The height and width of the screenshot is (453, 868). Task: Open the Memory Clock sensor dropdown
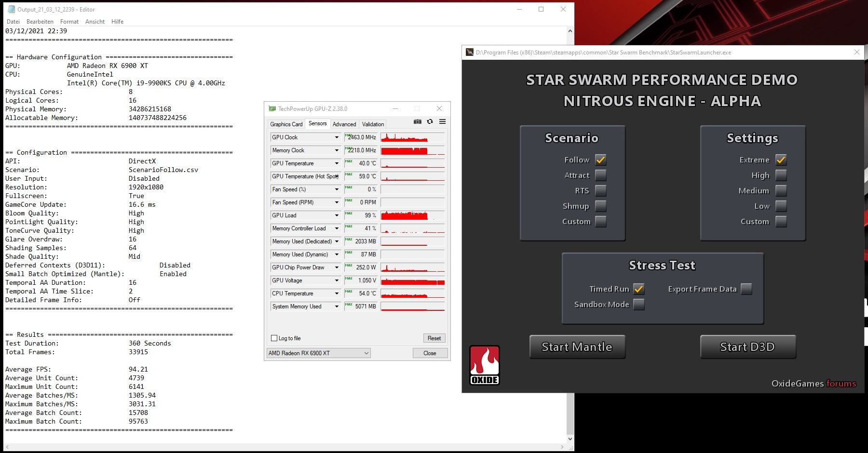click(337, 150)
